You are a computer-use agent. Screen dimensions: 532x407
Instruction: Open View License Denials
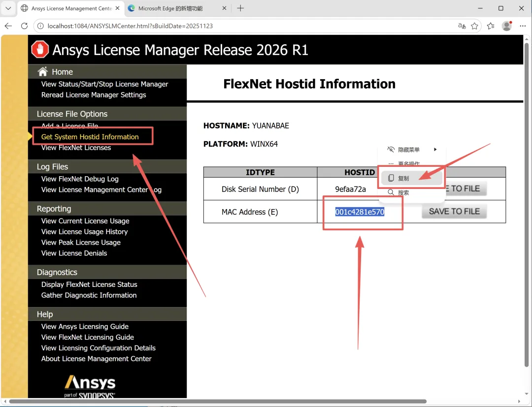click(x=74, y=253)
